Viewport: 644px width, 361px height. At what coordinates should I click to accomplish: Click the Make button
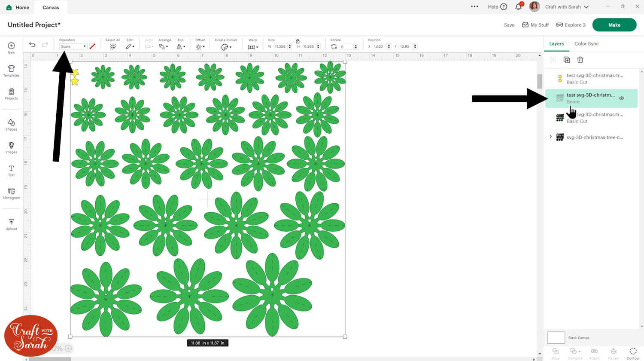[614, 25]
